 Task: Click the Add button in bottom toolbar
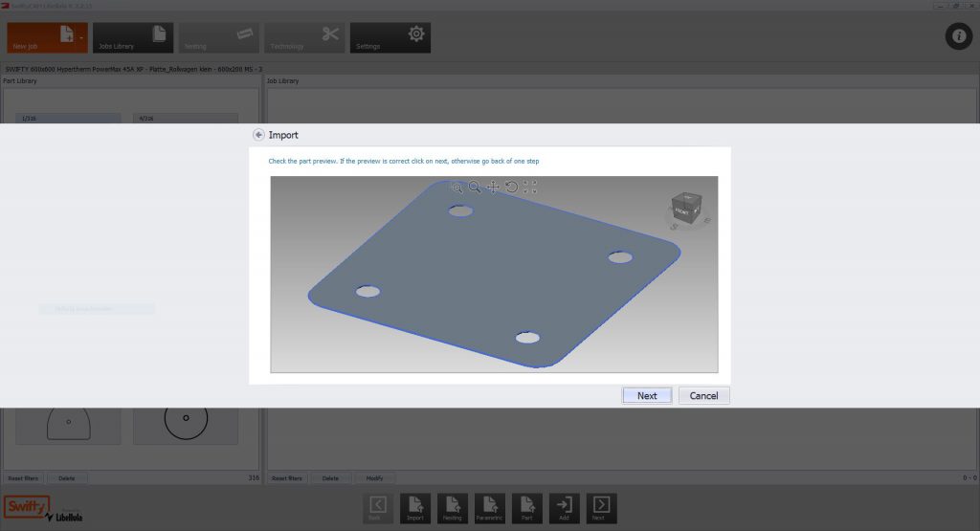point(565,508)
